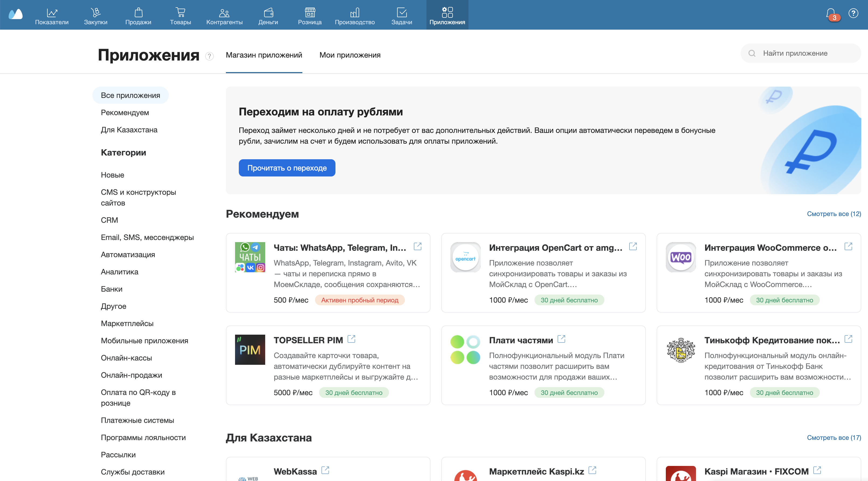Image resolution: width=868 pixels, height=481 pixels.
Task: Click Смотреть все (17) link
Action: pos(834,438)
